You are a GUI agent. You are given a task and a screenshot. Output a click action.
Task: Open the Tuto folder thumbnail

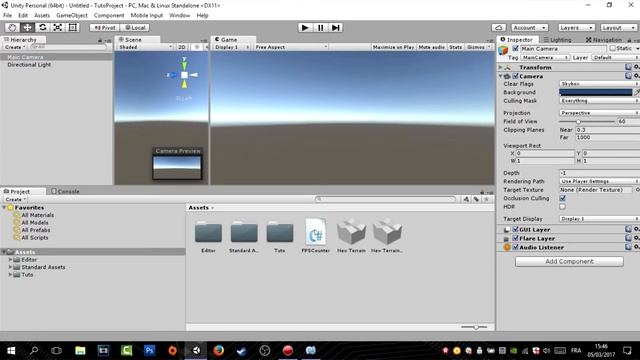280,232
